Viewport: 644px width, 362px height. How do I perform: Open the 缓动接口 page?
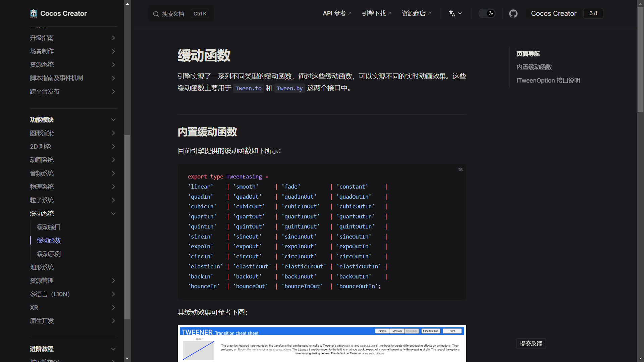pos(49,227)
